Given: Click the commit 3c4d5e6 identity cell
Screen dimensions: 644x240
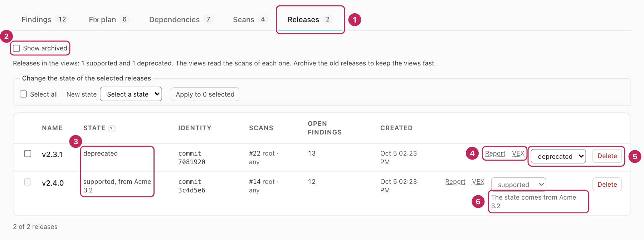Looking at the screenshot, I should pyautogui.click(x=192, y=186).
